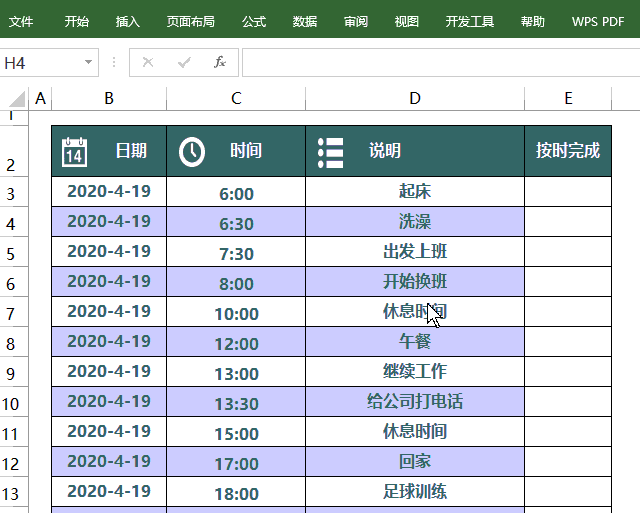Viewport: 640px width, 513px height.
Task: Click the formula bar options dots handle
Action: [x=114, y=62]
